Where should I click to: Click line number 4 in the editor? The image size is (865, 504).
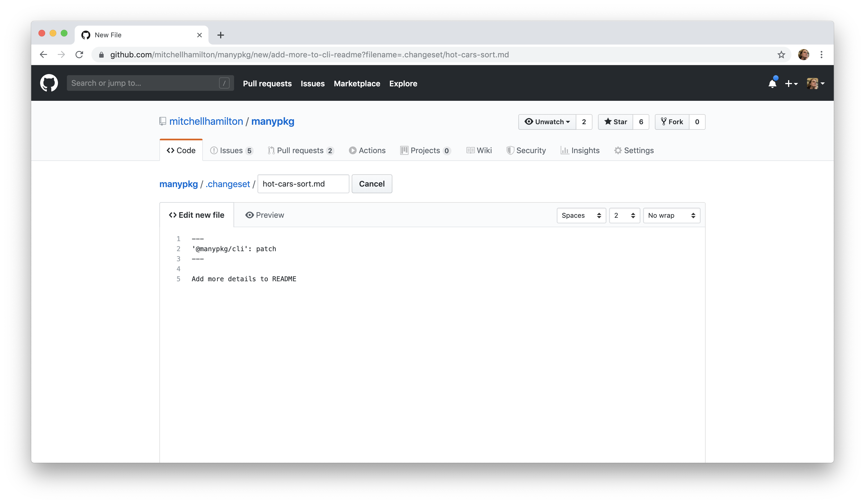click(x=178, y=269)
